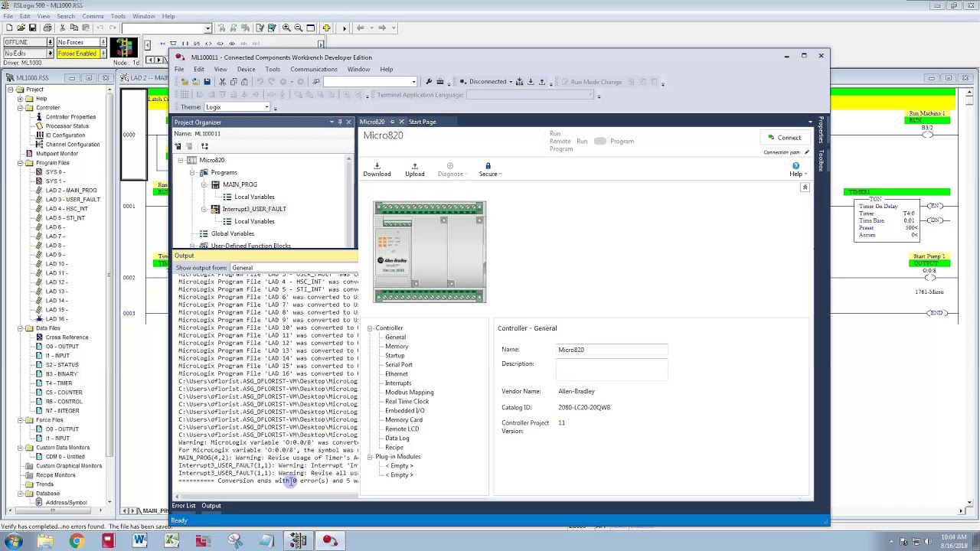Switch to the Start Page tab
Image resolution: width=980 pixels, height=551 pixels.
[x=422, y=122]
